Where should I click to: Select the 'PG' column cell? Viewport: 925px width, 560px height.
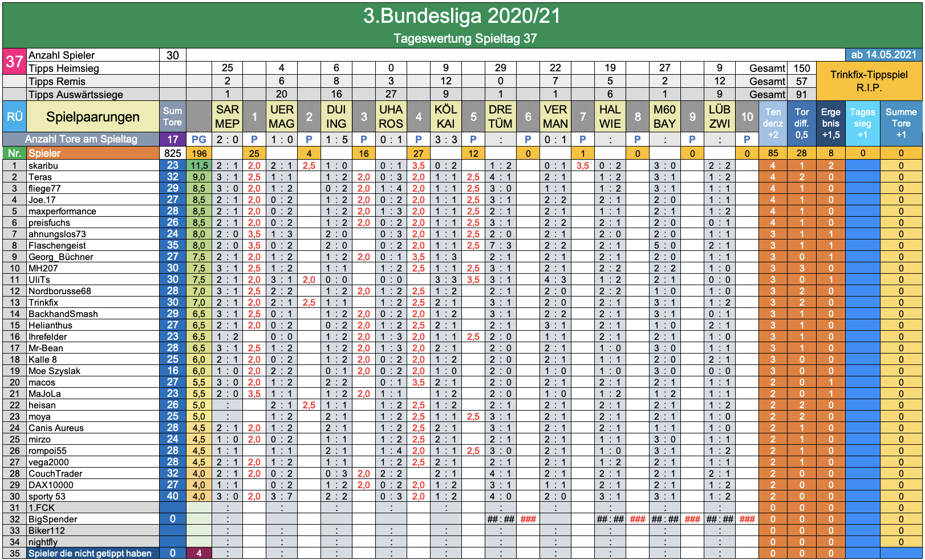coord(199,139)
